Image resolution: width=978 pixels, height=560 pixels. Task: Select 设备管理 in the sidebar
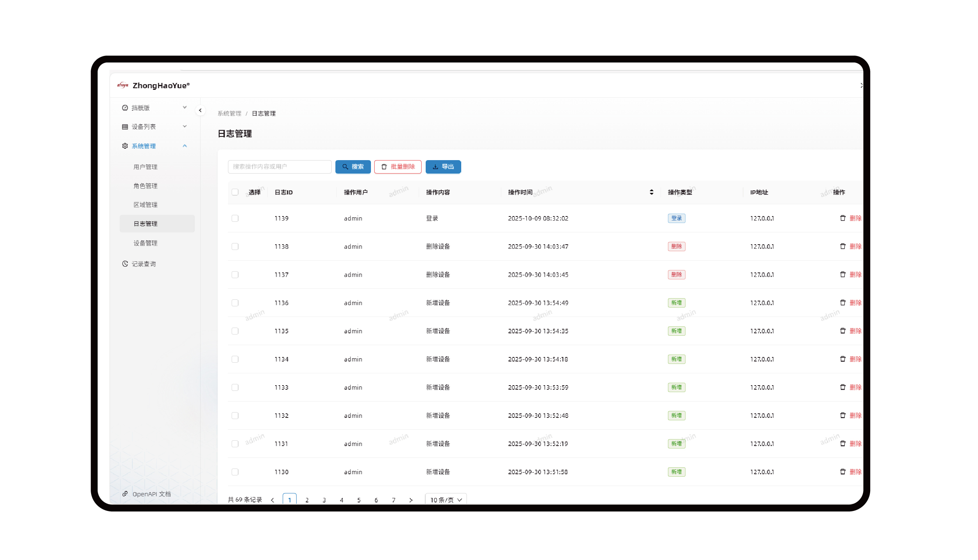(145, 243)
